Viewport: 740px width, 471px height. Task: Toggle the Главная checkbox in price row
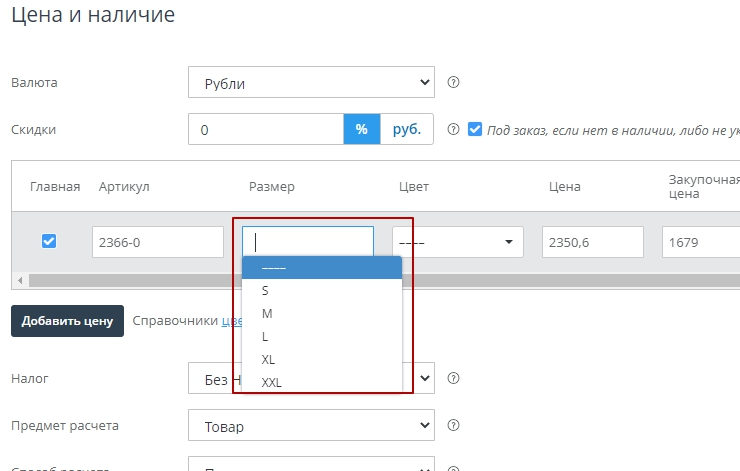coord(48,241)
